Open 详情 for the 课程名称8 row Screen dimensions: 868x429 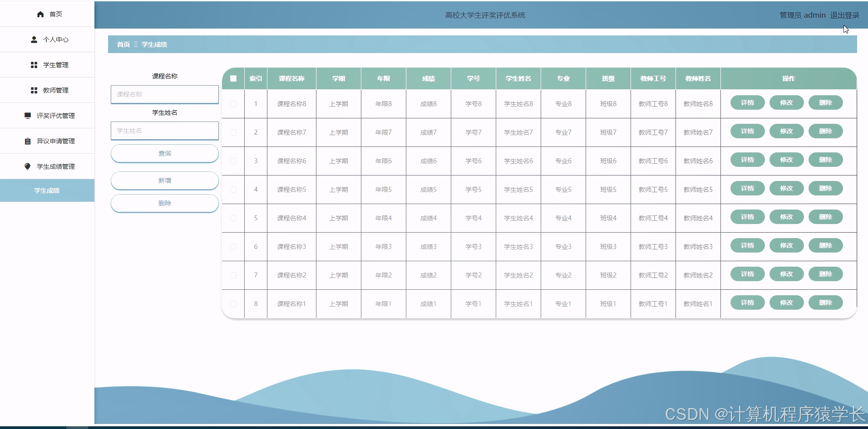pyautogui.click(x=747, y=102)
